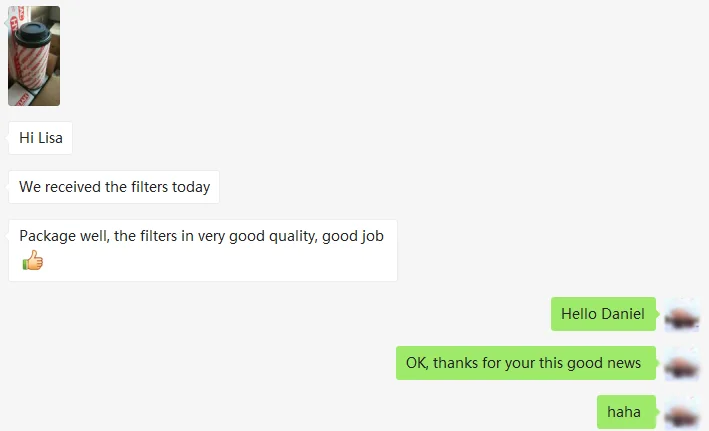Click the avatar beside "Hello Daniel"

coord(682,315)
